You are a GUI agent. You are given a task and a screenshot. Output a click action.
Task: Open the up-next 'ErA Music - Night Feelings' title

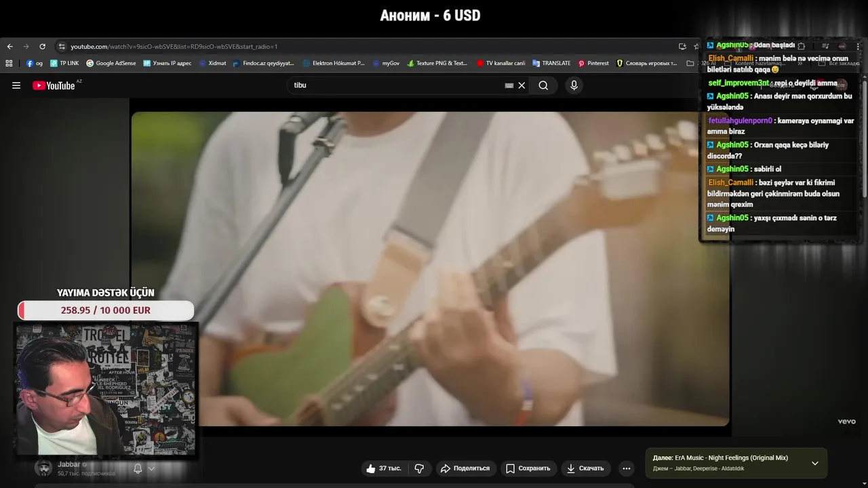point(731,458)
